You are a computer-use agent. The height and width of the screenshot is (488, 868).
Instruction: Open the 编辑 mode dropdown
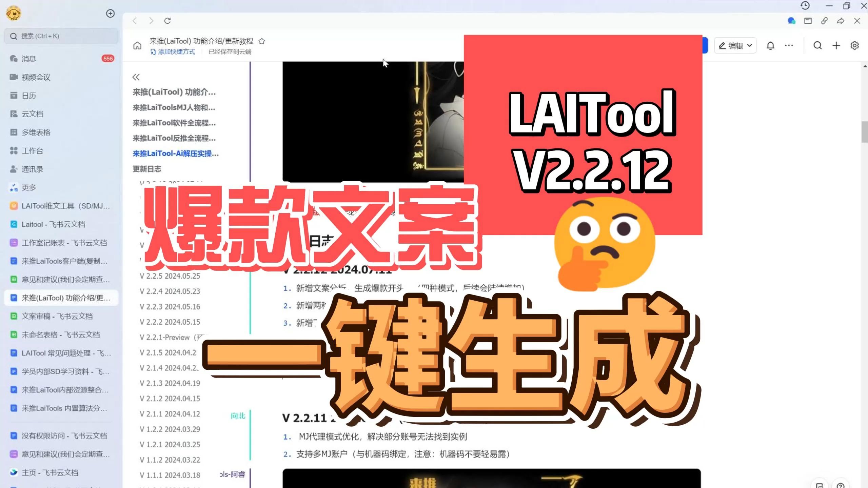[735, 46]
